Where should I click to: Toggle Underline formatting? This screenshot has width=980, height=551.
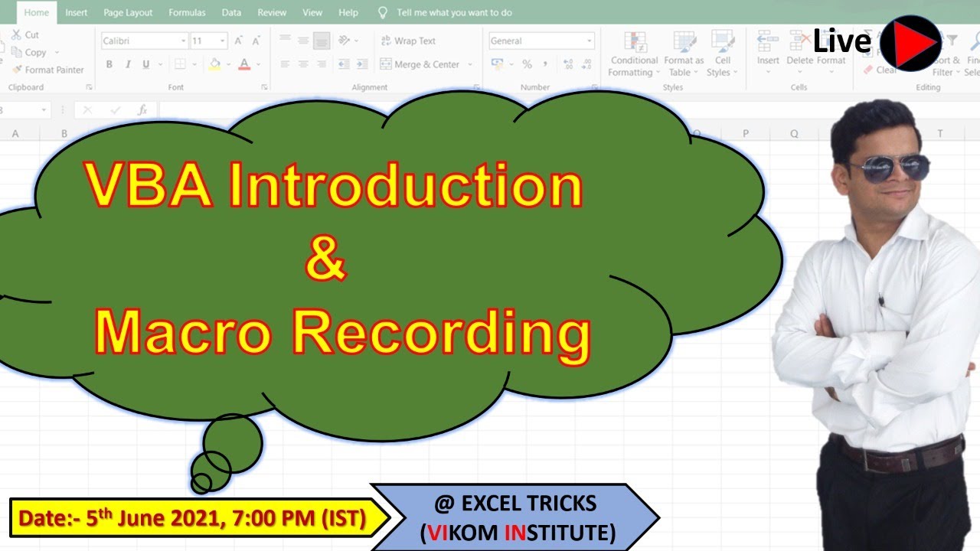click(146, 64)
